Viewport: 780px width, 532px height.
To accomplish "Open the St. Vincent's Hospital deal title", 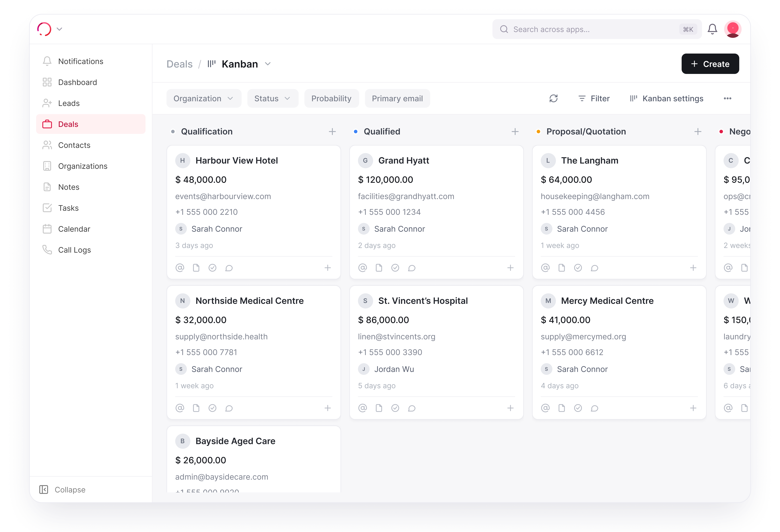I will coord(423,301).
